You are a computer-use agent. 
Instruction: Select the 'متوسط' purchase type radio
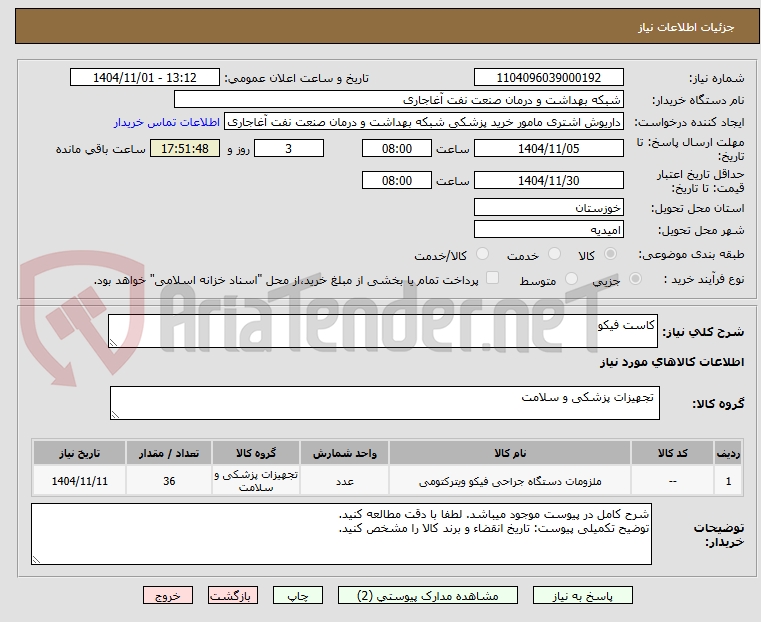coord(572,278)
